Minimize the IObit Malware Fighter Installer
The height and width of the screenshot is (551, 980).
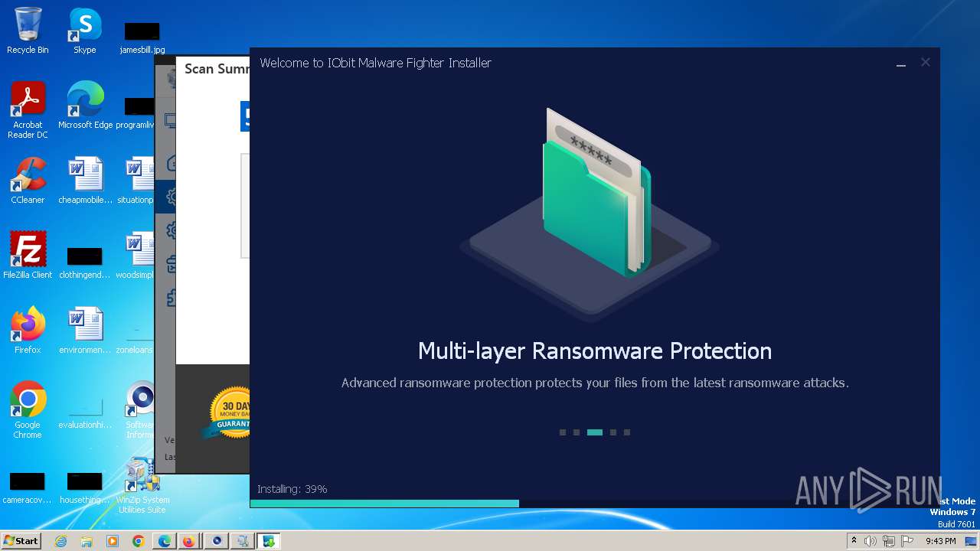901,64
